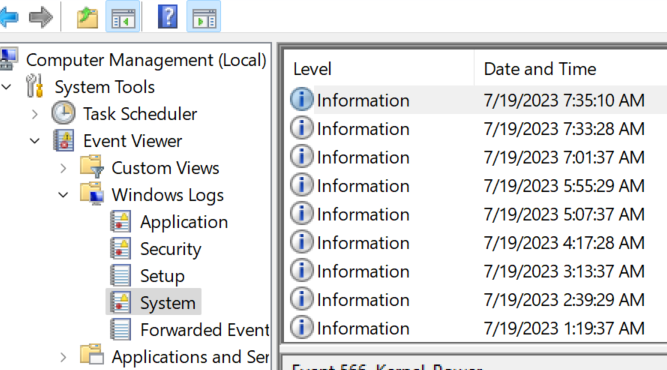667x370 pixels.
Task: Click the System log icon
Action: pos(120,303)
